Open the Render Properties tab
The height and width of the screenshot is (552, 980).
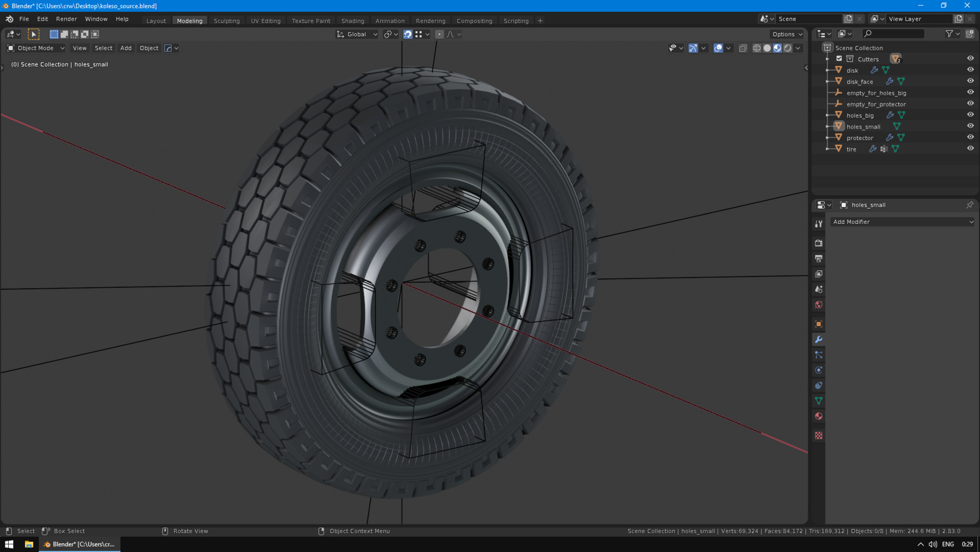[x=818, y=243]
